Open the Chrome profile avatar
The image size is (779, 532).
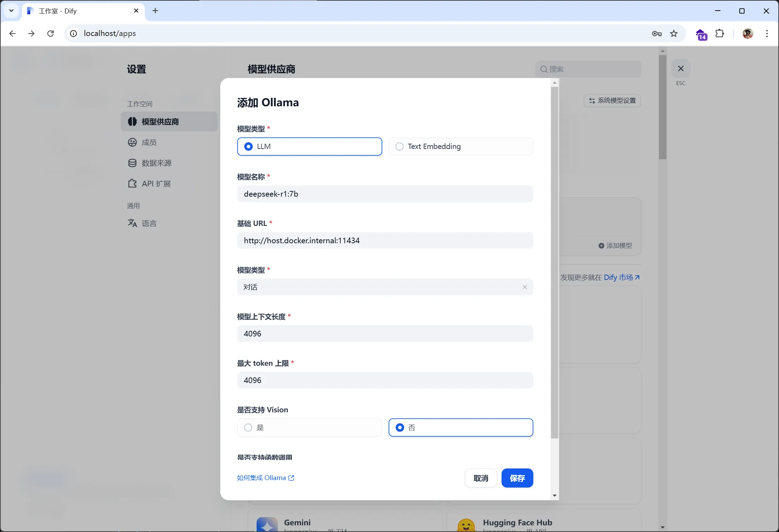[x=748, y=34]
